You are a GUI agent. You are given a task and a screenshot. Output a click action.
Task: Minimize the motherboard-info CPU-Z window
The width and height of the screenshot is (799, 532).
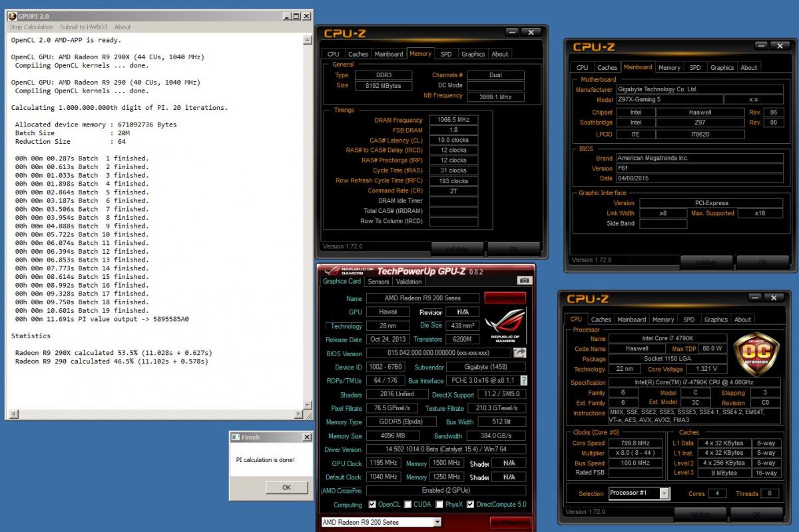pyautogui.click(x=762, y=45)
